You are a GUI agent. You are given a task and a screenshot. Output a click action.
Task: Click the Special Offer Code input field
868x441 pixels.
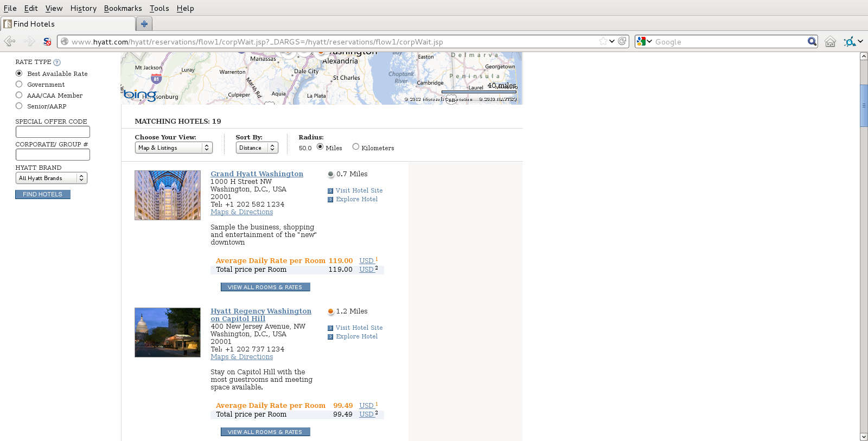click(53, 132)
